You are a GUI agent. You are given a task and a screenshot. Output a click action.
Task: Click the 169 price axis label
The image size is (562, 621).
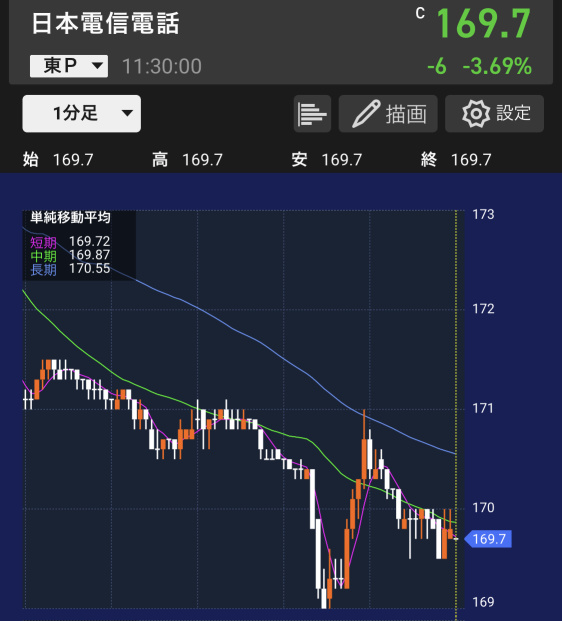click(x=483, y=602)
